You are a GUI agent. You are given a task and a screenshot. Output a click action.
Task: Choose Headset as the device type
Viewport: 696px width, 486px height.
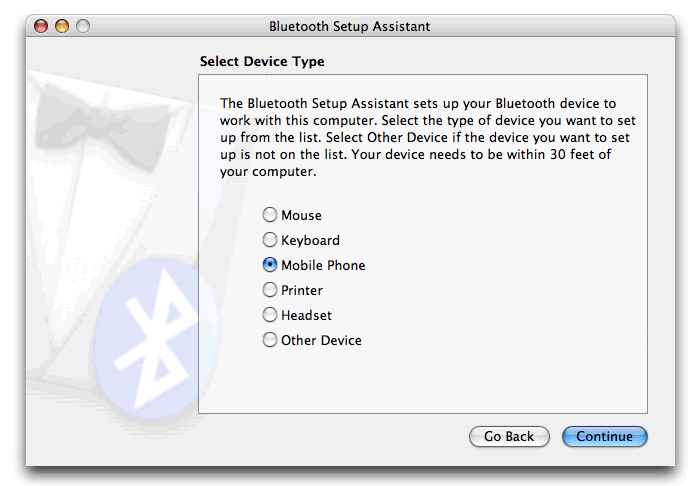coord(270,315)
